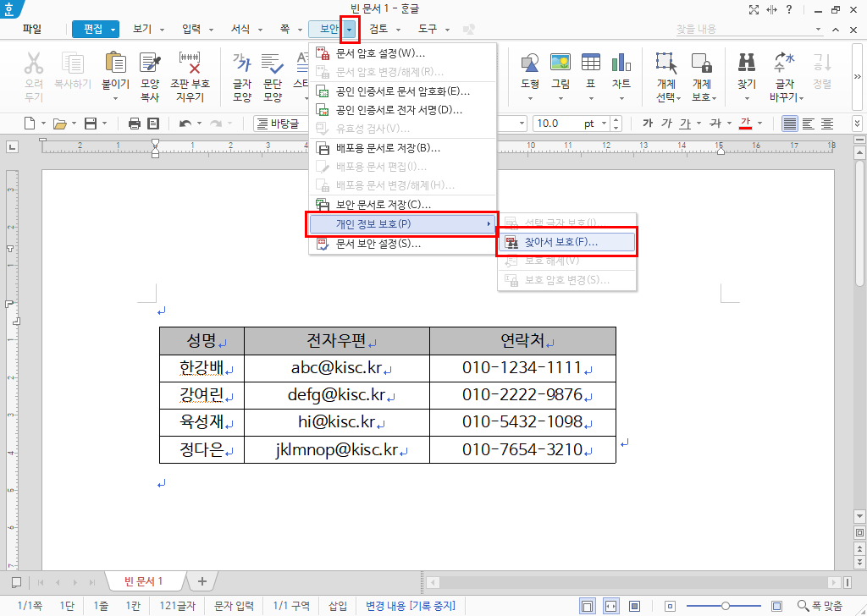Screen dimensions: 867x616
Task: Open 개인 정보 보호(P) submenu
Action: tap(402, 223)
